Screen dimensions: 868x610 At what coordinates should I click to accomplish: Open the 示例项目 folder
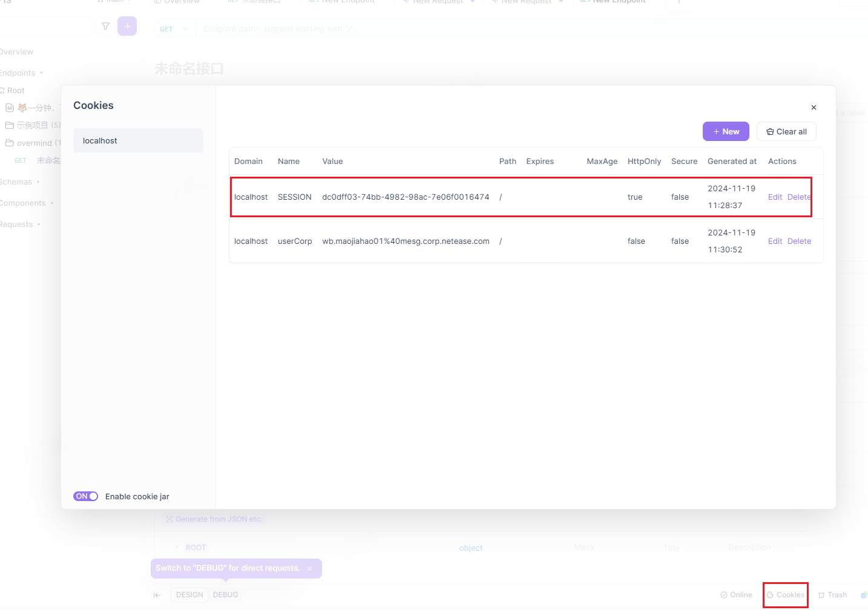coord(33,125)
